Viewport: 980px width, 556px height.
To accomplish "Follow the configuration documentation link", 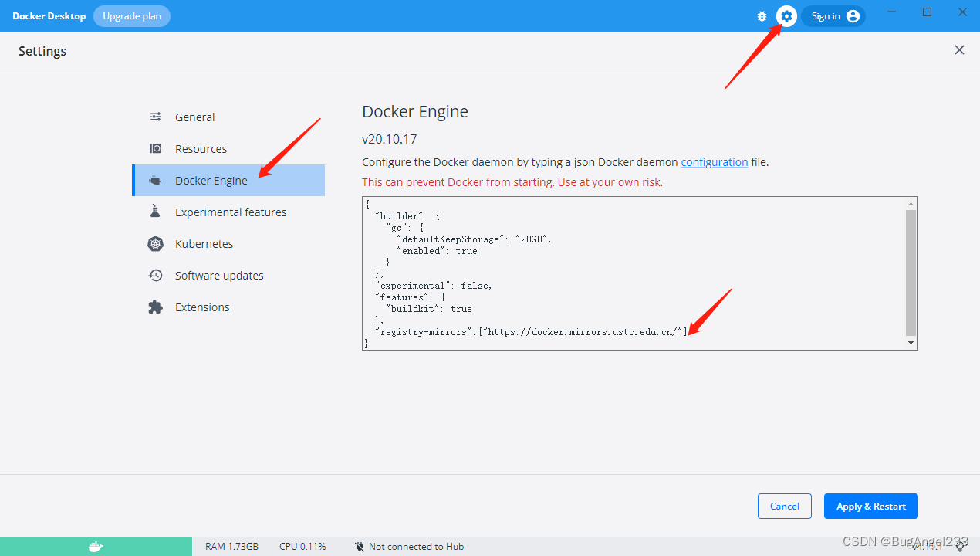I will click(x=714, y=162).
